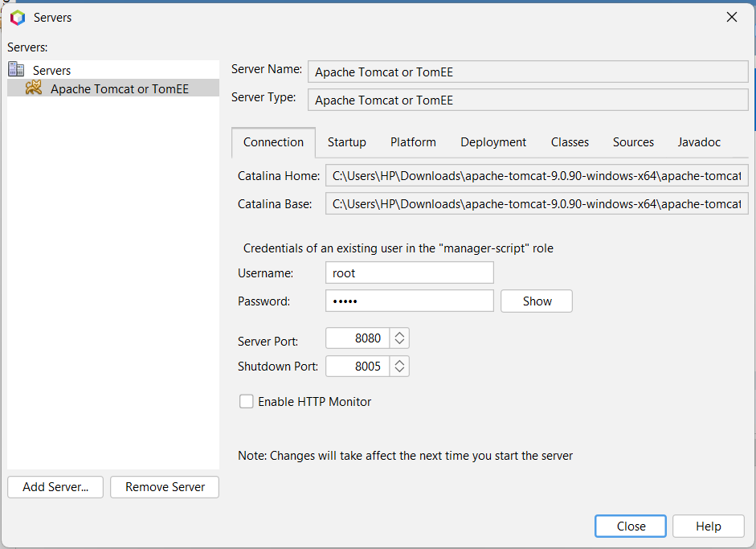
Task: Enable the HTTP Monitor checkbox
Action: 247,401
